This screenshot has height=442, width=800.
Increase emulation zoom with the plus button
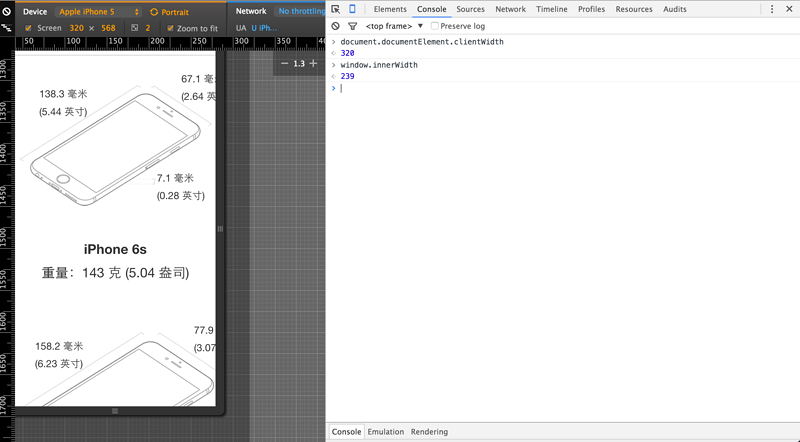[x=313, y=63]
